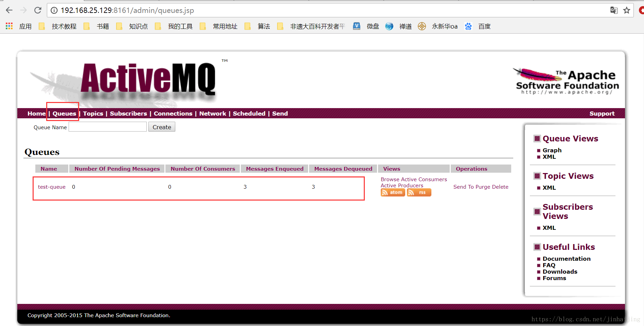Open 非遗大百科开发者平 bookmark folder
This screenshot has width=644, height=326.
click(x=311, y=26)
